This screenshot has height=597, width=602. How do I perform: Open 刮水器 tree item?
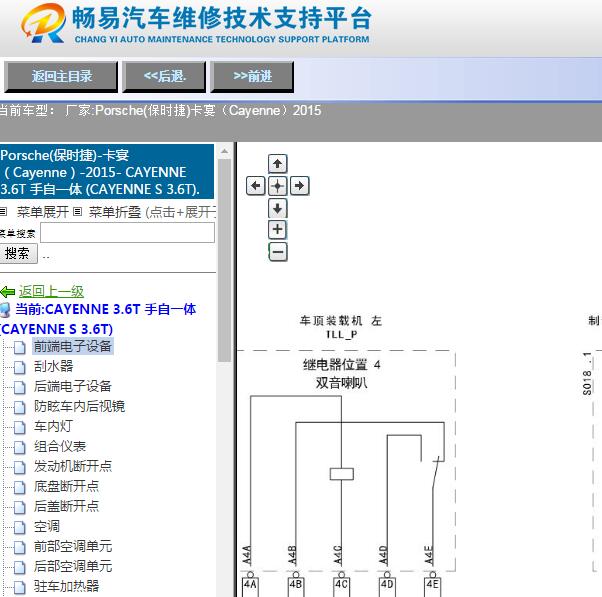[53, 366]
